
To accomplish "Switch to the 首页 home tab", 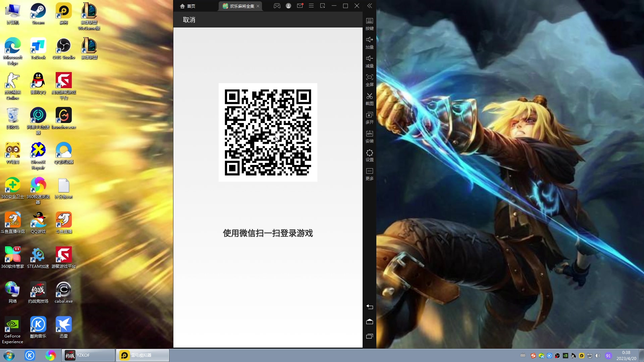I will click(x=187, y=6).
